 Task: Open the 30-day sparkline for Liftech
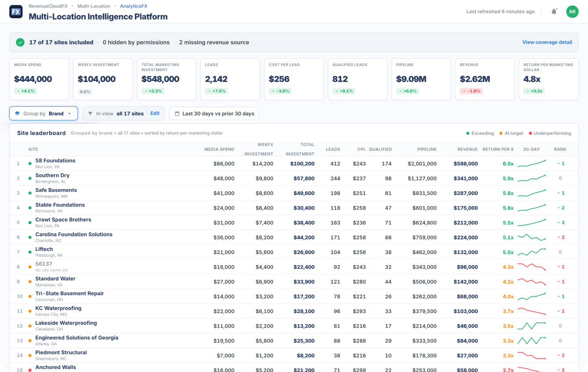(531, 252)
